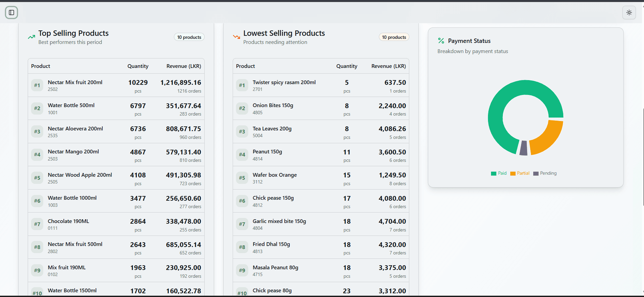Toggle the sidebar panel button
This screenshot has width=644, height=297.
pos(11,13)
